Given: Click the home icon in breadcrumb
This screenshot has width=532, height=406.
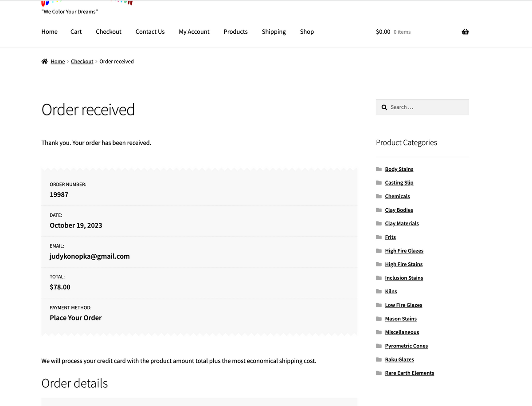Looking at the screenshot, I should coord(44,61).
